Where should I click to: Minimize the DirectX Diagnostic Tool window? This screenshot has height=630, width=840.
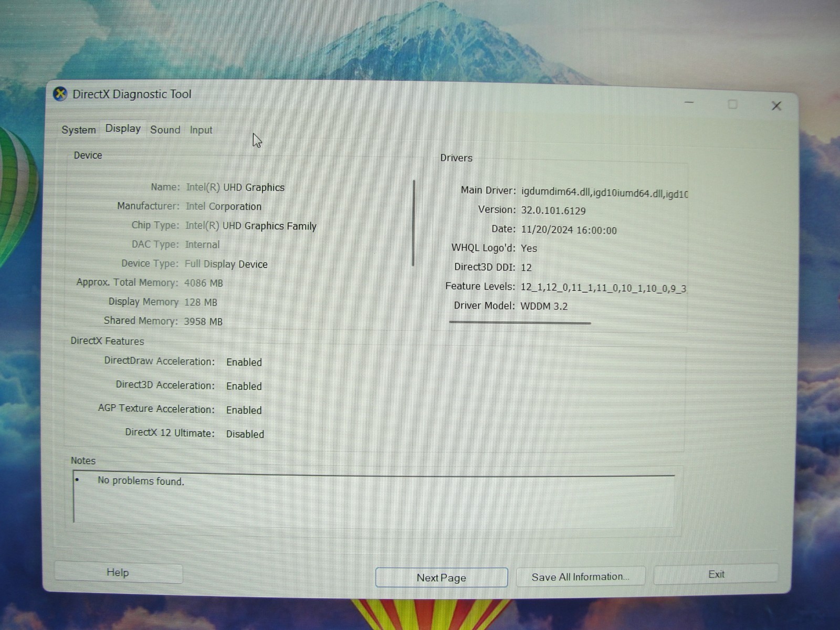point(689,102)
